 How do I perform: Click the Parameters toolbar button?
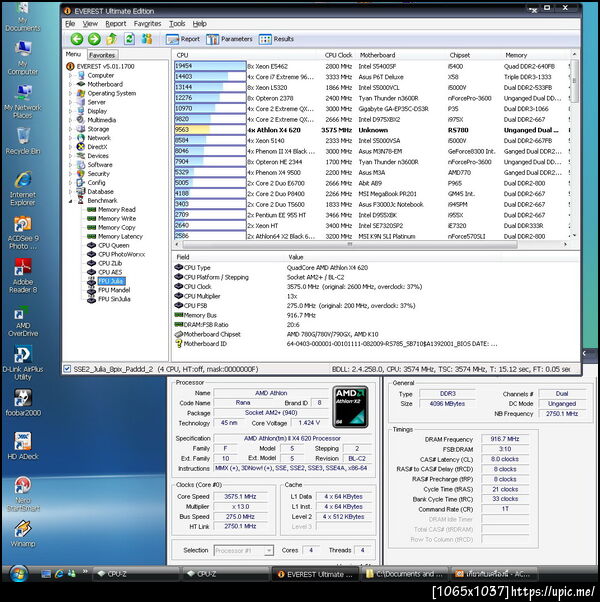(230, 39)
